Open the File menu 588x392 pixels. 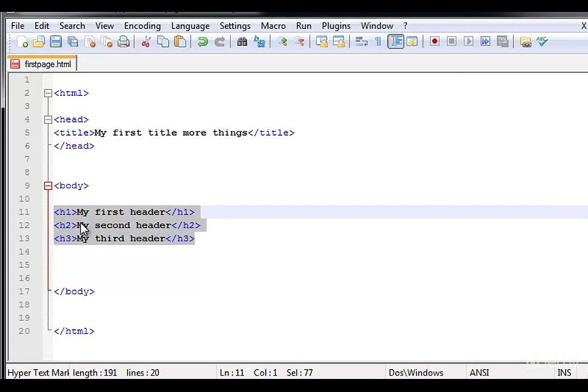coord(17,26)
